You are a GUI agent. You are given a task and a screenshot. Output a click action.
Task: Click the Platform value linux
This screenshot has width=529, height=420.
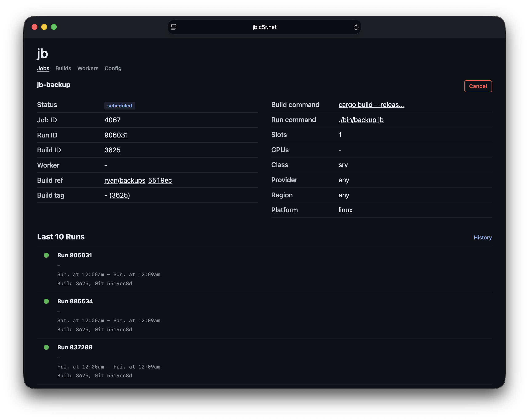346,210
